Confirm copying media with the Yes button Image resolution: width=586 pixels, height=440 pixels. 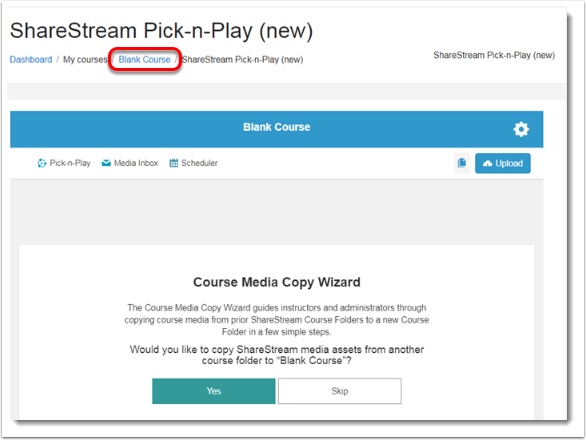point(213,391)
